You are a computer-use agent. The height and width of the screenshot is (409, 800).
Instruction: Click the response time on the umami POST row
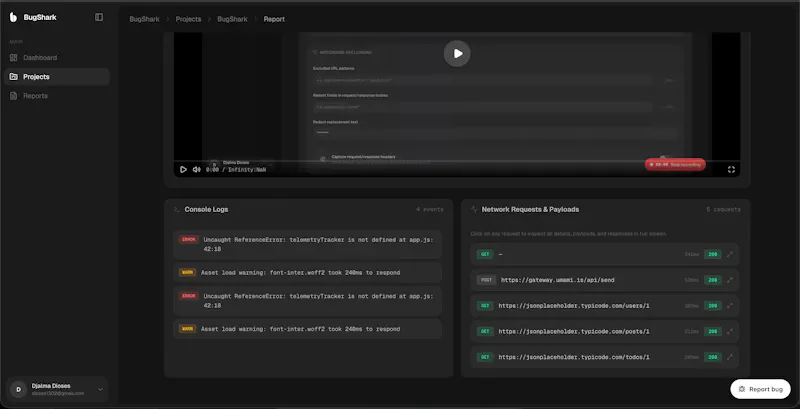(x=691, y=280)
